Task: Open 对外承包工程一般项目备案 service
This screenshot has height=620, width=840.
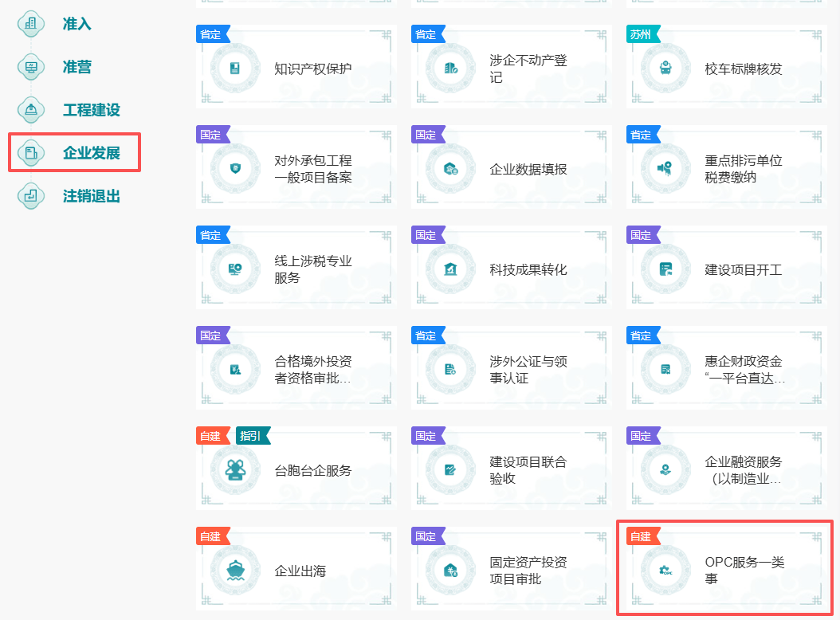Action: (312, 169)
